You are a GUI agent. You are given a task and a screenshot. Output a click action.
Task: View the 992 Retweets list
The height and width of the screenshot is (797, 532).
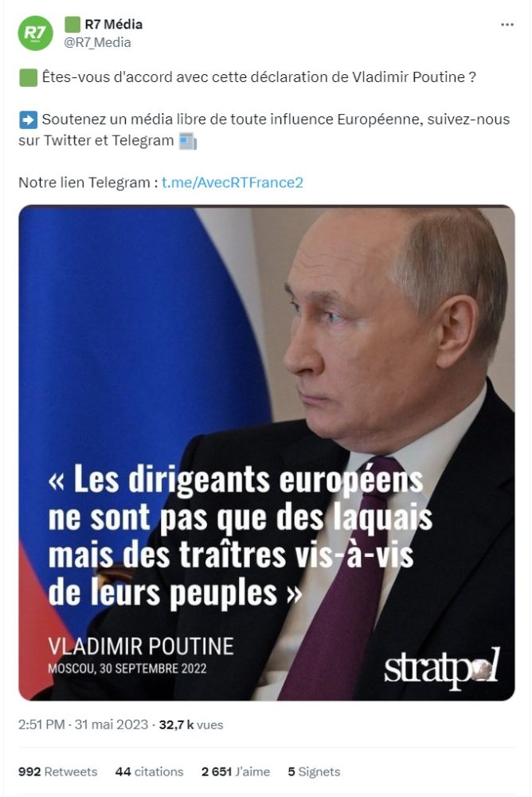pyautogui.click(x=57, y=771)
